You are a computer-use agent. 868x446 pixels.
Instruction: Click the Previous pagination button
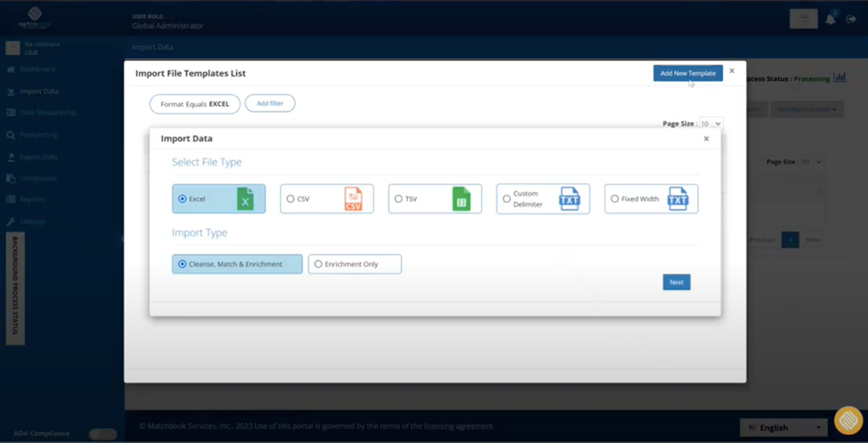[762, 240]
